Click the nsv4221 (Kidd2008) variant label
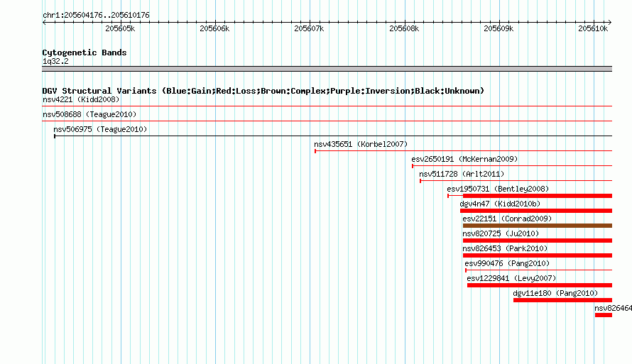The image size is (632, 364). pyautogui.click(x=81, y=99)
